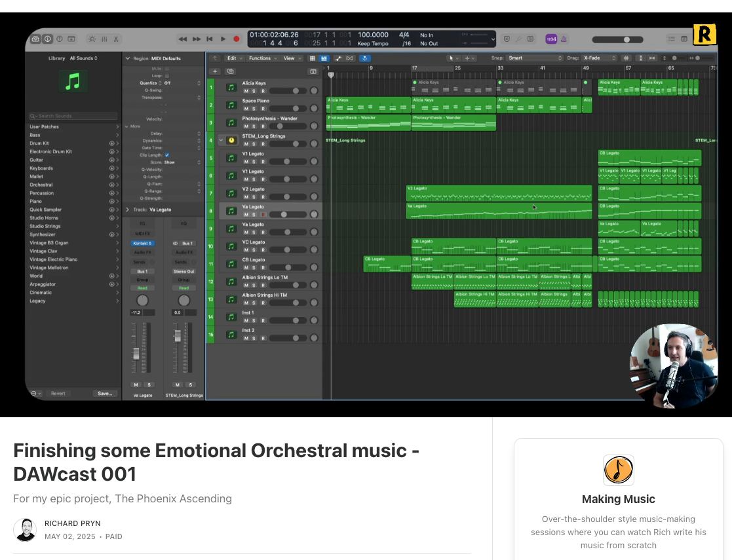Viewport: 732px width, 560px height.
Task: Click the List Editors icon in the control bar
Action: pos(672,38)
